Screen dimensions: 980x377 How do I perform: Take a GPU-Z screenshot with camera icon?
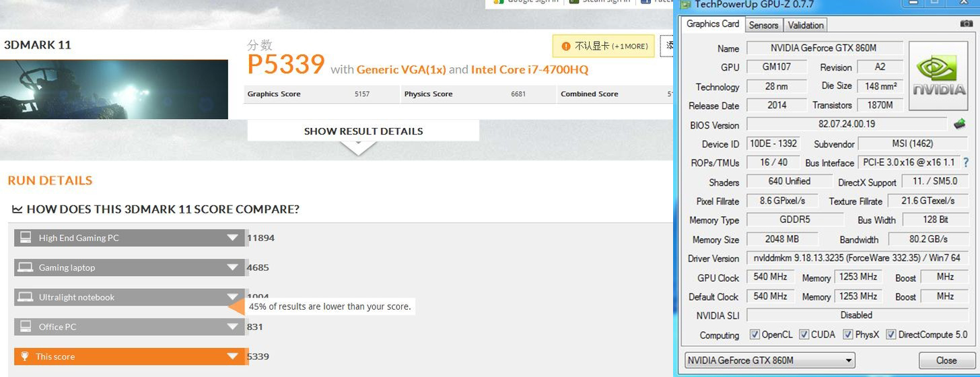point(966,24)
